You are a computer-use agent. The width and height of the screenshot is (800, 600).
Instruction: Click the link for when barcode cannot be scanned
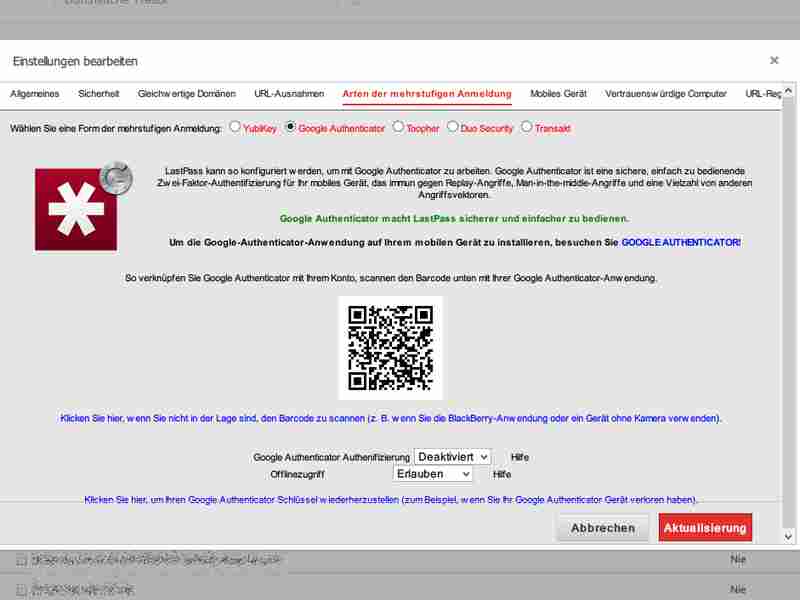point(390,418)
